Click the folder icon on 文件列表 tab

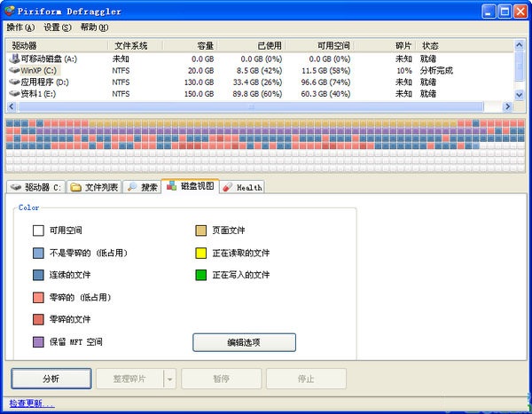point(75,187)
